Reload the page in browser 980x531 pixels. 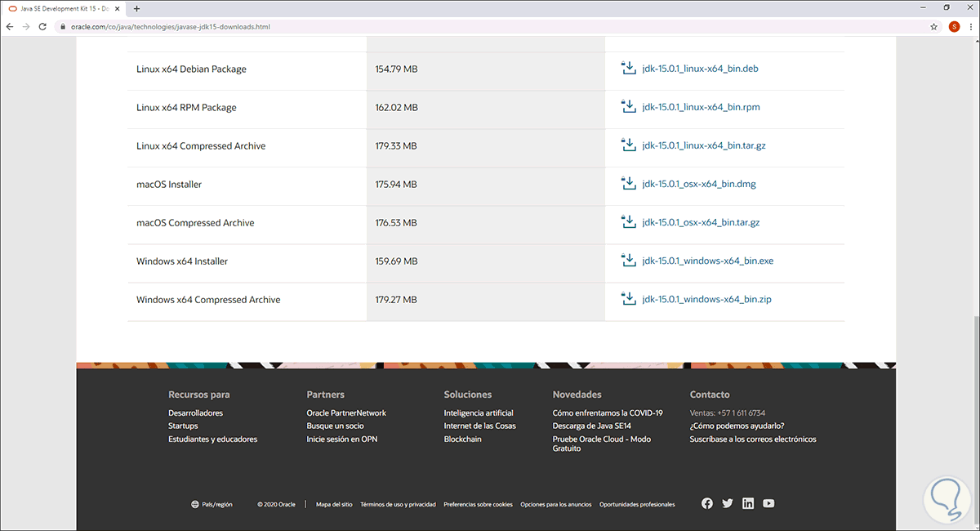[42, 26]
